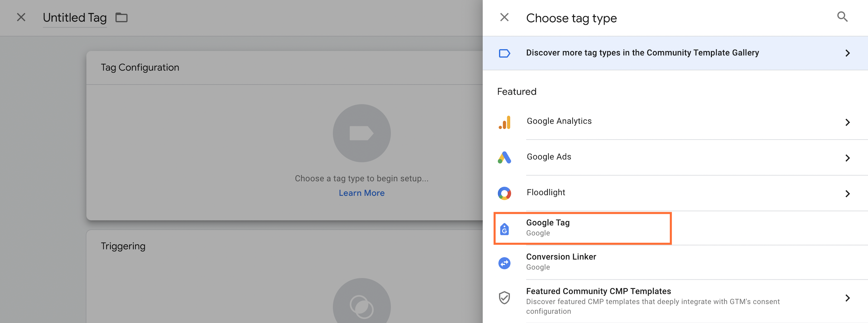Viewport: 868px width, 323px height.
Task: Click Discover more tag types banner
Action: coord(642,53)
